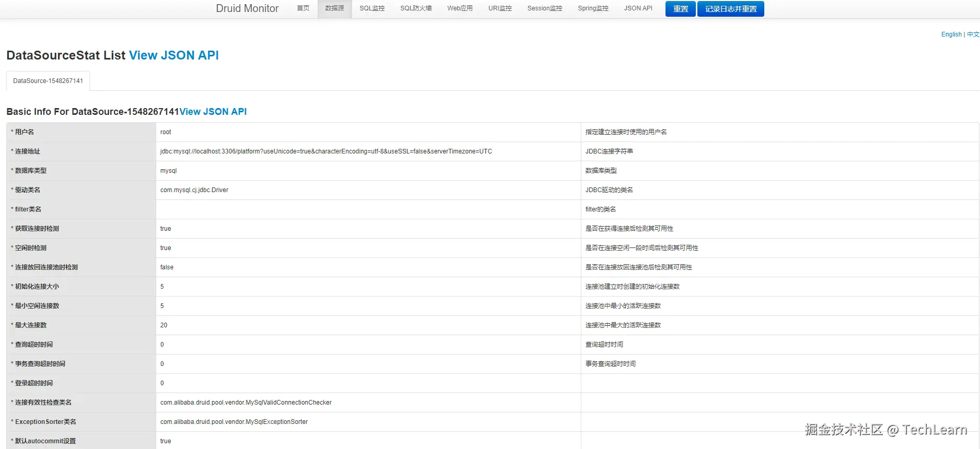Click the true value for 获取连接时检测
This screenshot has height=449, width=980.
(x=166, y=229)
